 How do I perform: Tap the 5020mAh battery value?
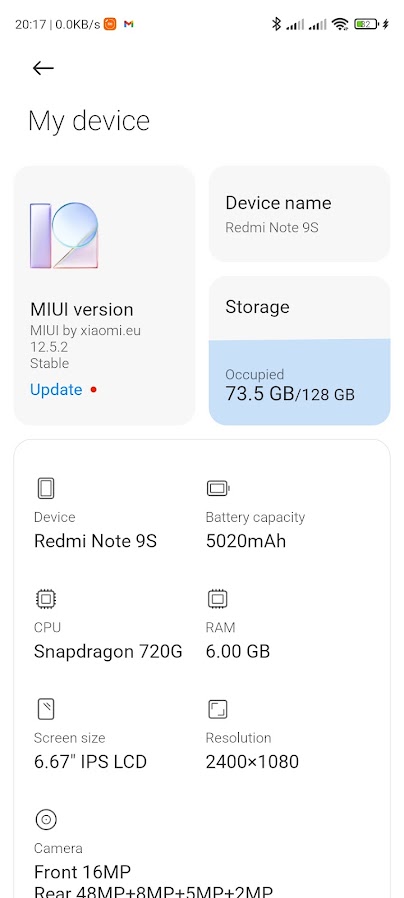pyautogui.click(x=246, y=541)
